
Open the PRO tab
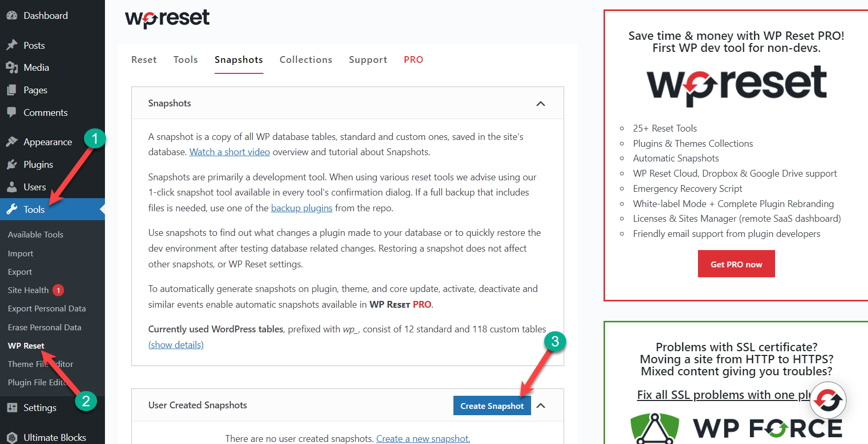[x=414, y=60]
